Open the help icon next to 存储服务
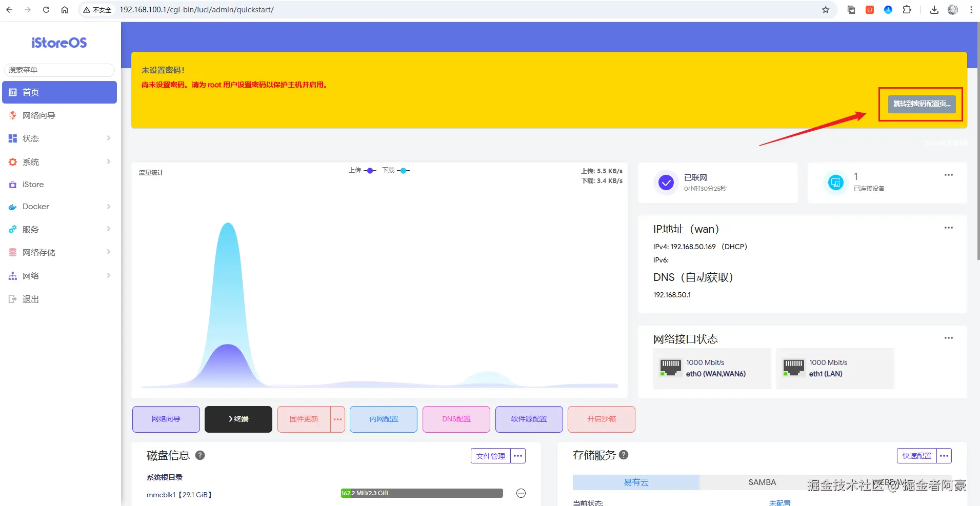 point(624,454)
